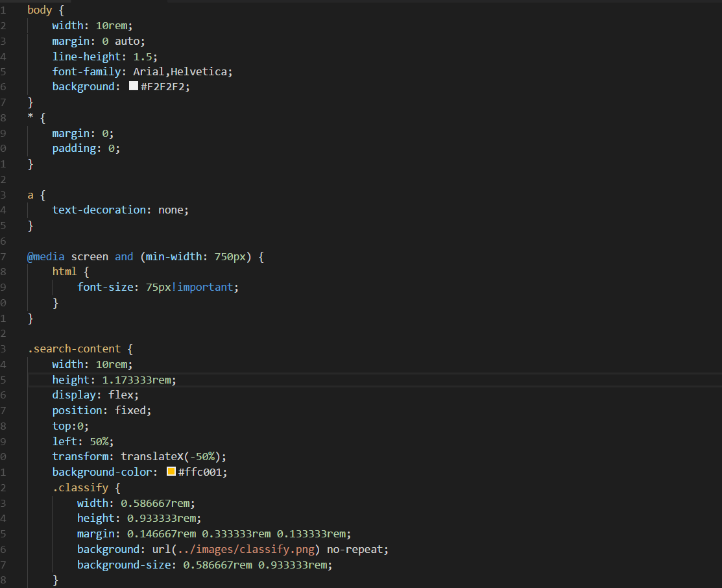Click the '@media' keyword

pos(46,256)
